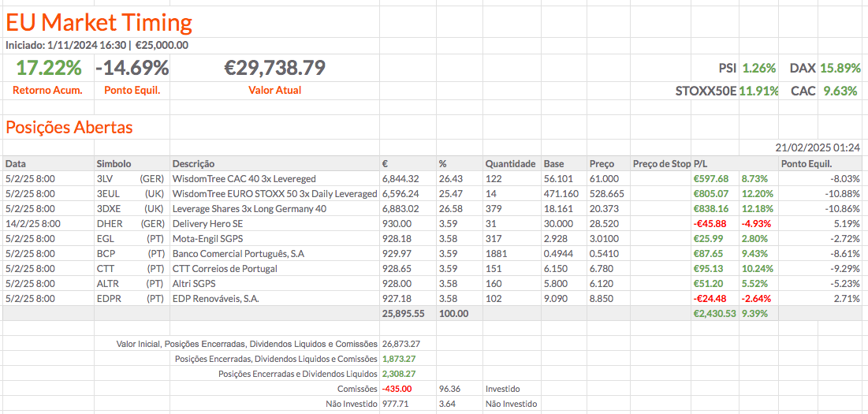Select the 25,895.55 total value cell

tap(403, 313)
